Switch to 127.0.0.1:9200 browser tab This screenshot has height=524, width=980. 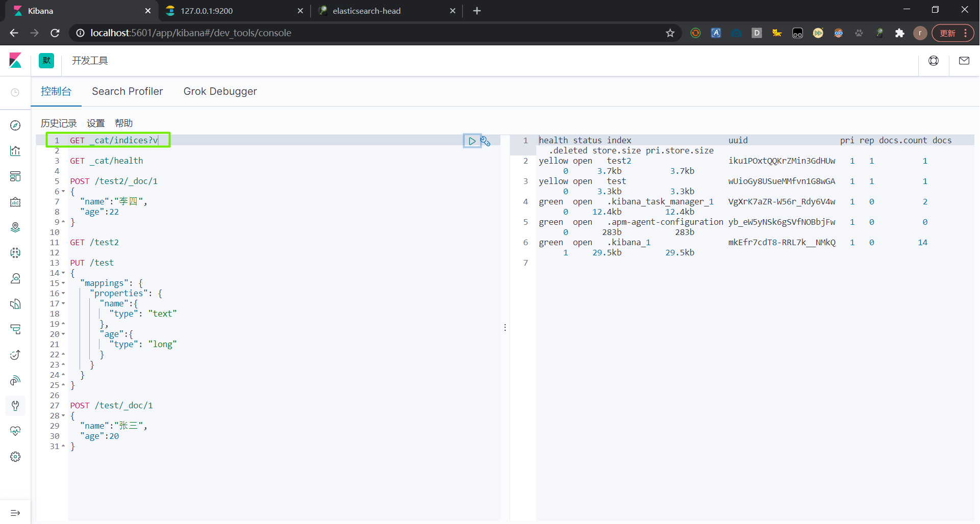[234, 11]
